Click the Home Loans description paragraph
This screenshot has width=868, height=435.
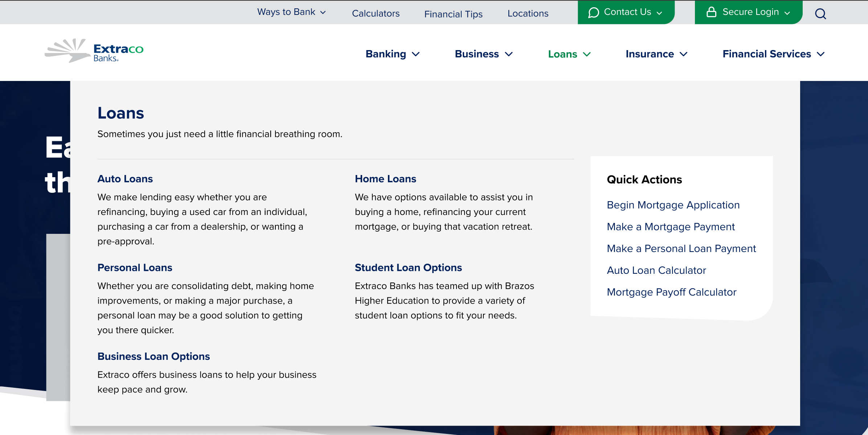tap(444, 212)
